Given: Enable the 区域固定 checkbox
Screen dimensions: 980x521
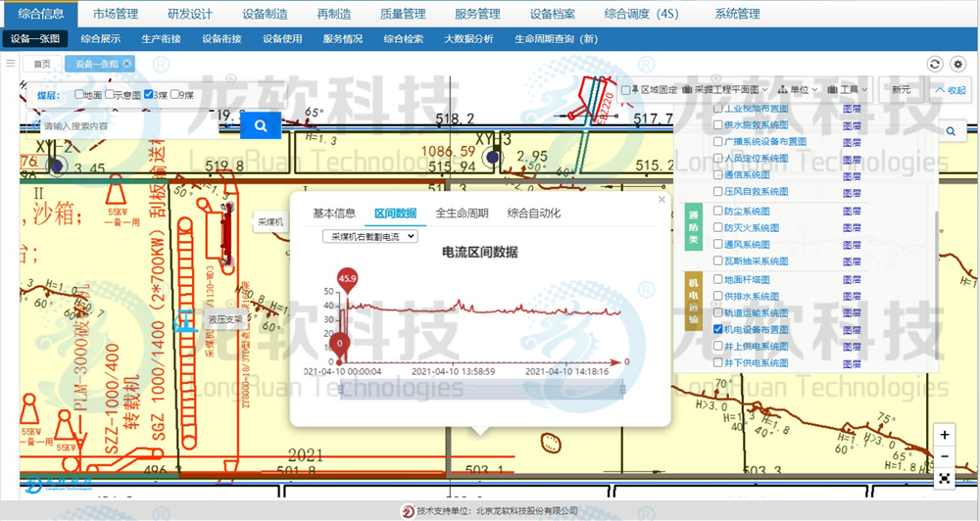Looking at the screenshot, I should (626, 90).
